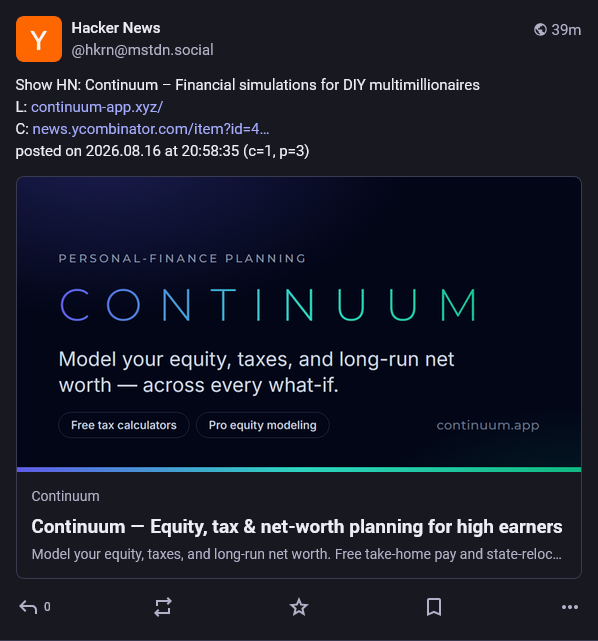
Task: Click the Continuum site name label in card
Action: coord(65,496)
